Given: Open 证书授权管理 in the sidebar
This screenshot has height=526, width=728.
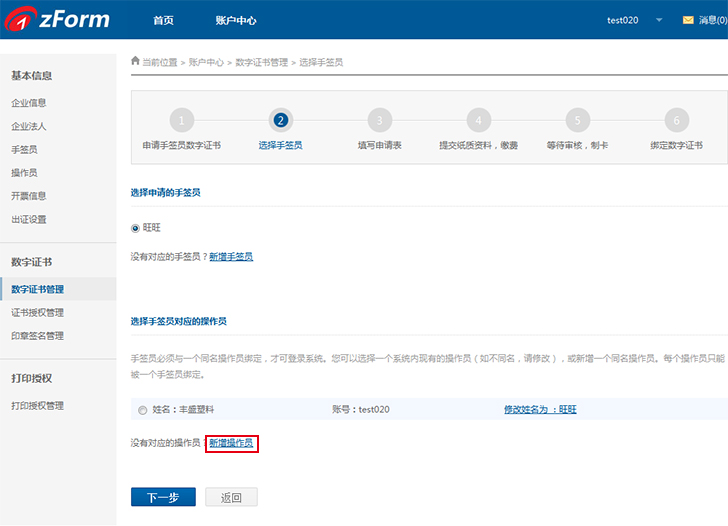Looking at the screenshot, I should pos(37,313).
